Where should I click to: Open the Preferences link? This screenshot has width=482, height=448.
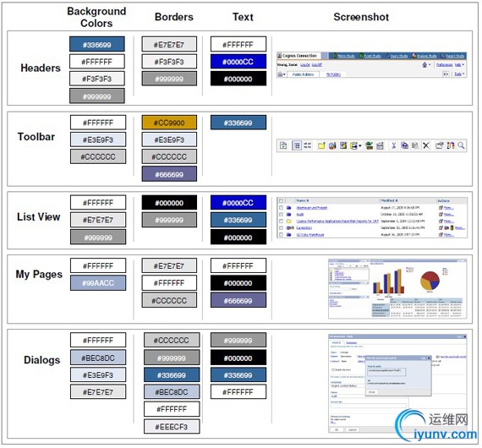pyautogui.click(x=445, y=65)
